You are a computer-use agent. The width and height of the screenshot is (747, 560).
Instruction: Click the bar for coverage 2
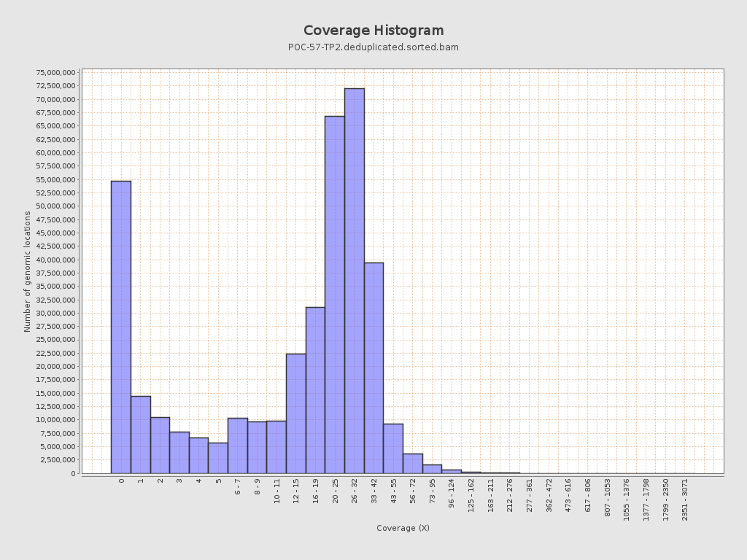click(160, 446)
